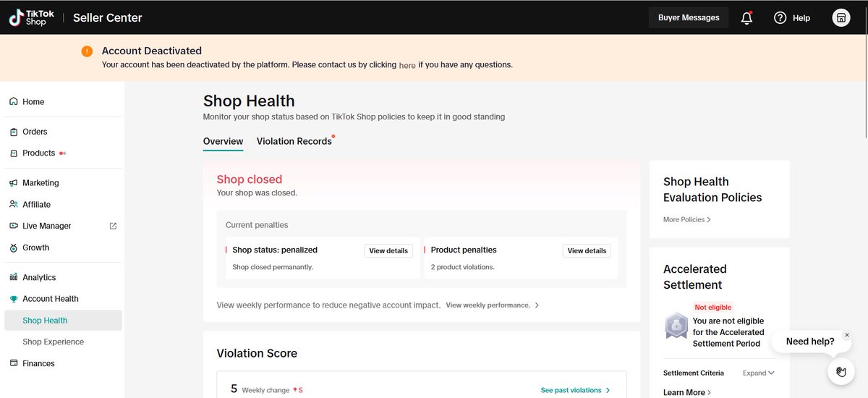Click the TikTok Shop logo

pyautogui.click(x=31, y=17)
